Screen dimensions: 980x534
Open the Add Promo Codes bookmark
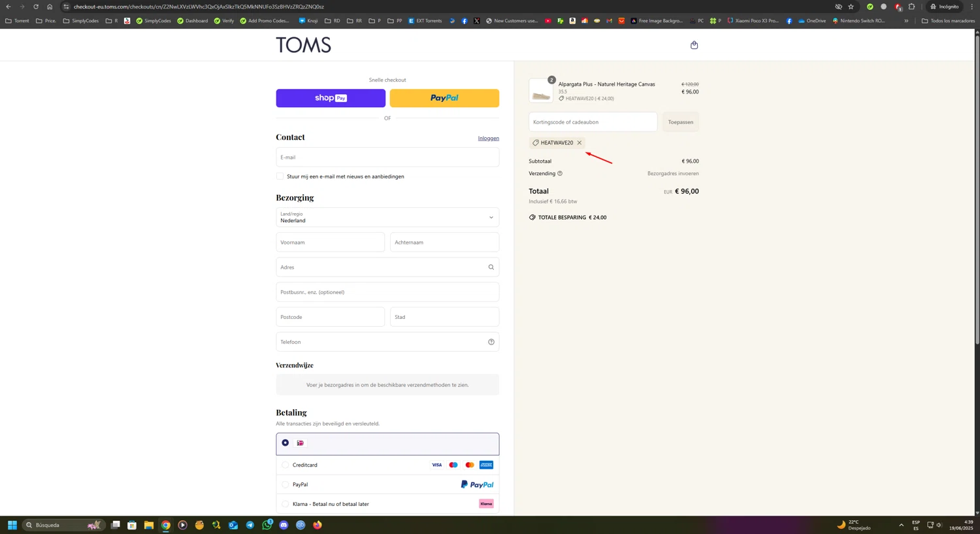point(265,21)
